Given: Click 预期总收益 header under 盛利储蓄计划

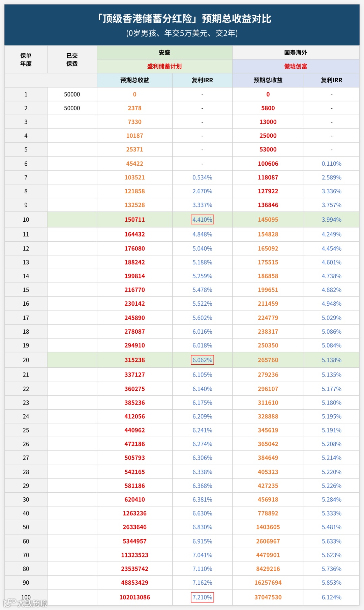Looking at the screenshot, I should [134, 80].
